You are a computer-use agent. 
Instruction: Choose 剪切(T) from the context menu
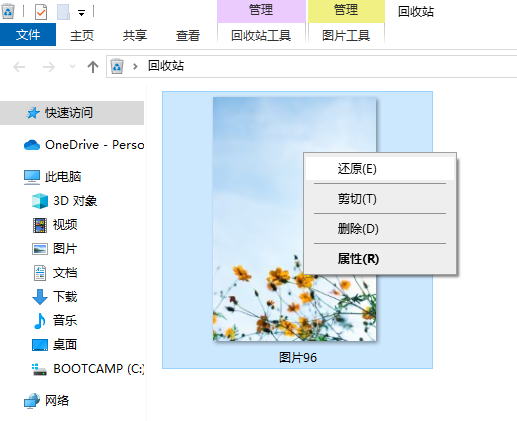click(380, 199)
